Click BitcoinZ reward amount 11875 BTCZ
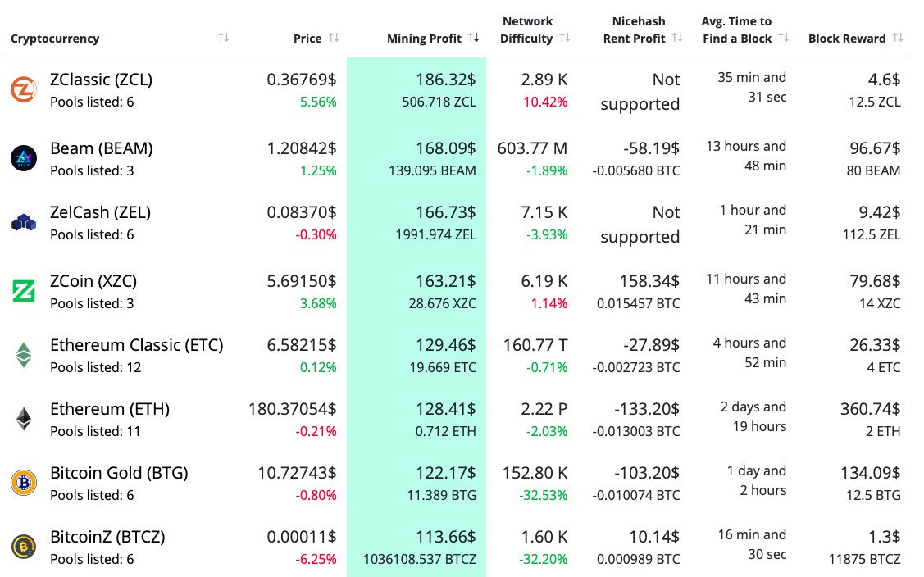The width and height of the screenshot is (924, 577). (864, 559)
